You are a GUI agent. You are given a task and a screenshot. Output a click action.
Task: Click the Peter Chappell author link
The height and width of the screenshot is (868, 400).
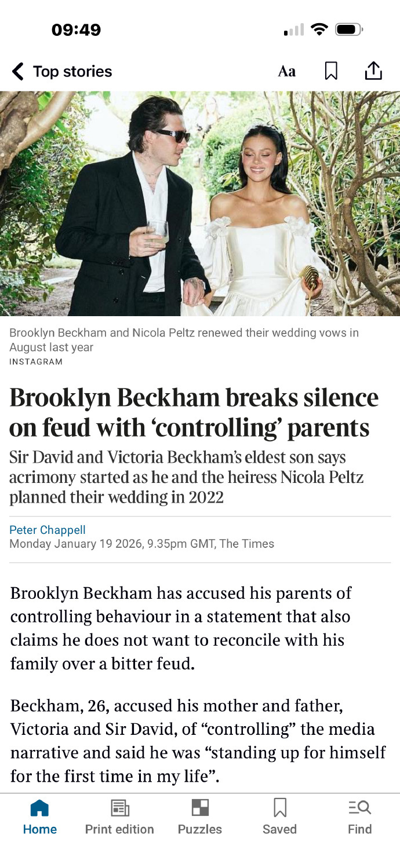[48, 530]
